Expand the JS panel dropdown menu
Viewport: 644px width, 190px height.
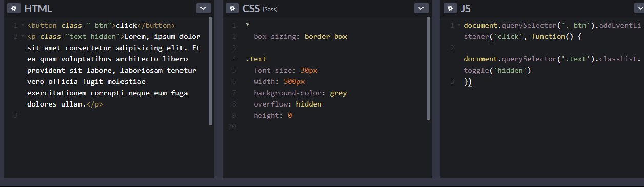(x=640, y=8)
